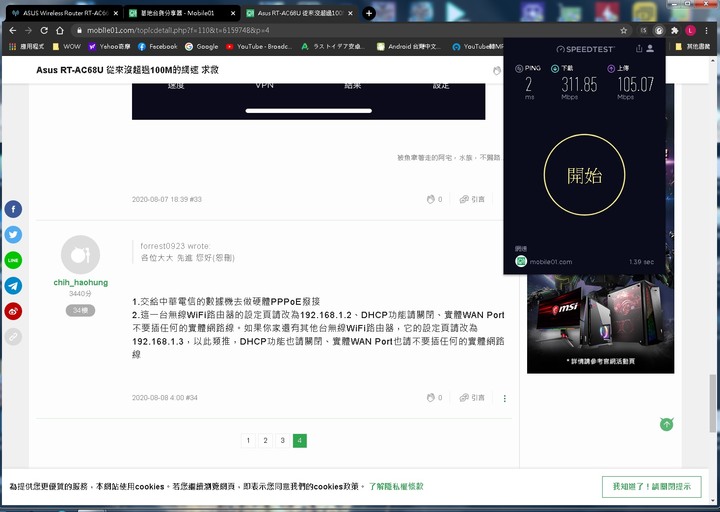Viewport: 720px width, 512px height.
Task: Close the 基地台與分享器 tab
Action: click(233, 13)
